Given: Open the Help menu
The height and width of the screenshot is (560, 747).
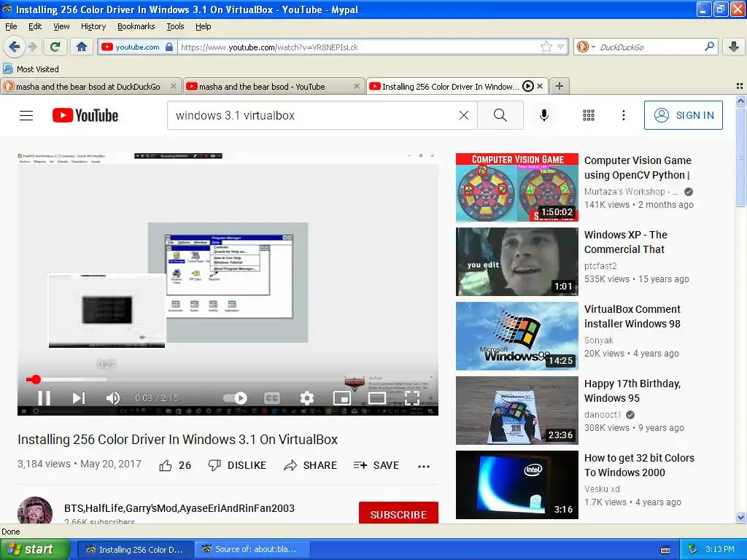Looking at the screenshot, I should pyautogui.click(x=203, y=26).
